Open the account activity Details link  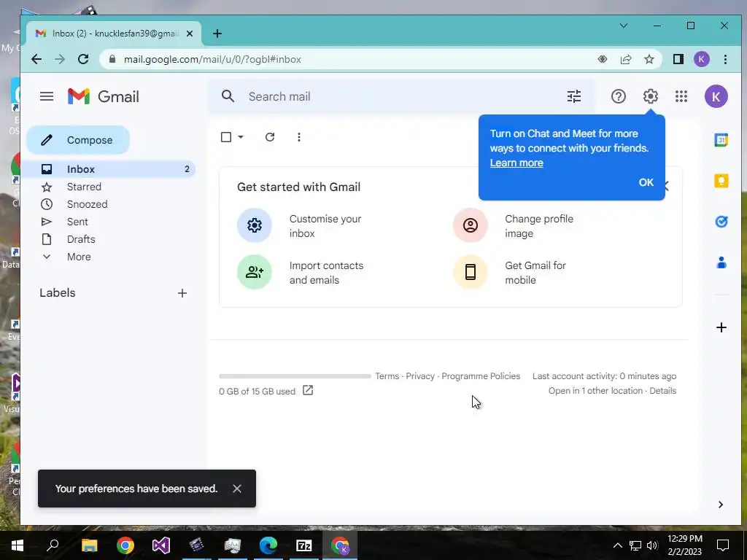(x=662, y=391)
